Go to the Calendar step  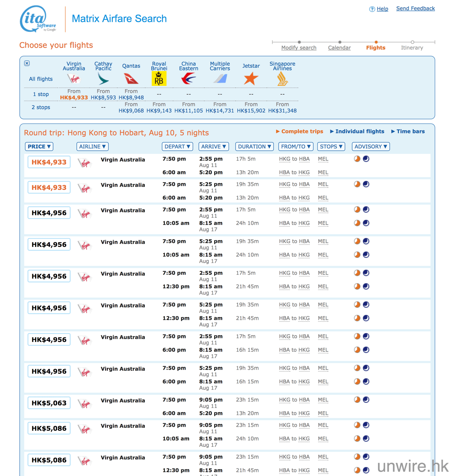pyautogui.click(x=339, y=48)
